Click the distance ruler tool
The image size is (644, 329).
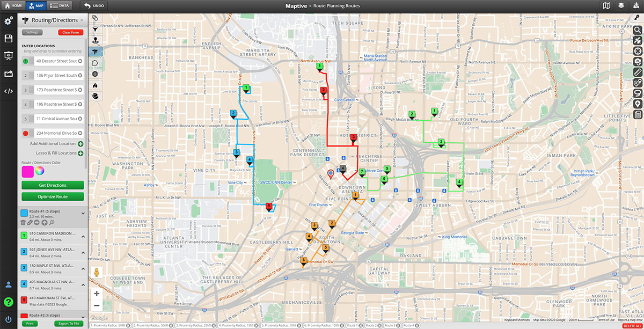[x=638, y=71]
